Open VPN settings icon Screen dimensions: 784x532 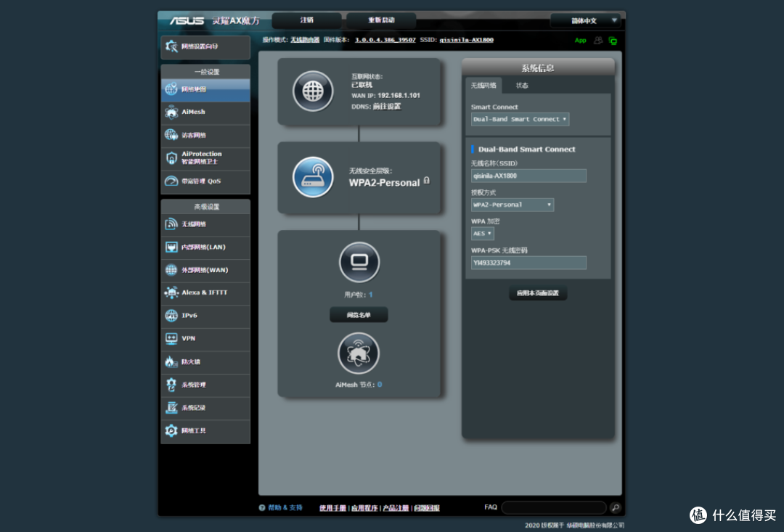[x=171, y=338]
